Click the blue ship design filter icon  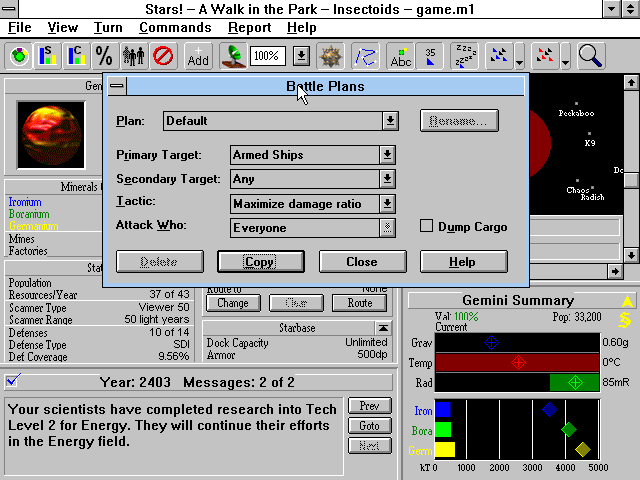(499, 56)
